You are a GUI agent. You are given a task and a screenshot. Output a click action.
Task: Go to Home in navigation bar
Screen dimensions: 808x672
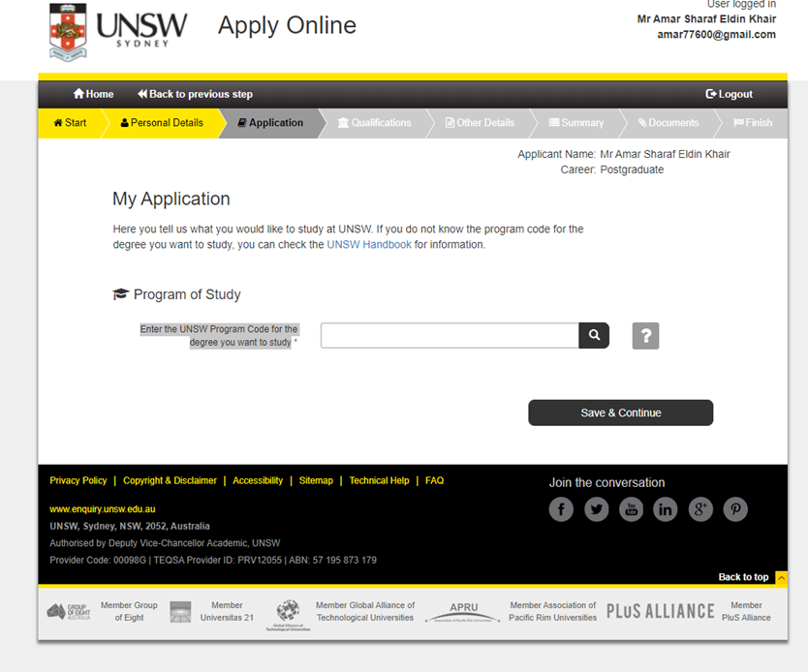pos(93,94)
